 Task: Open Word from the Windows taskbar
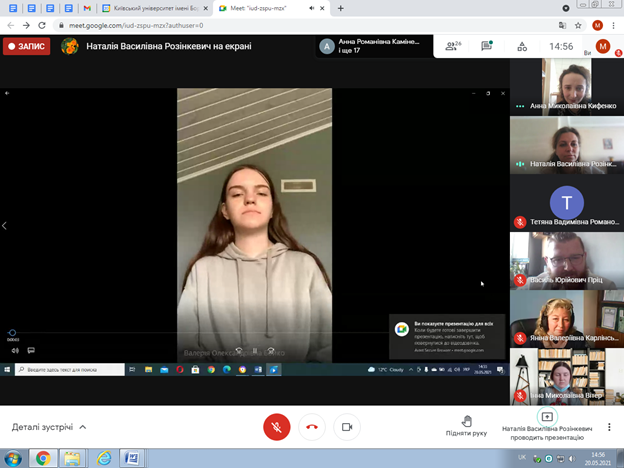132,458
